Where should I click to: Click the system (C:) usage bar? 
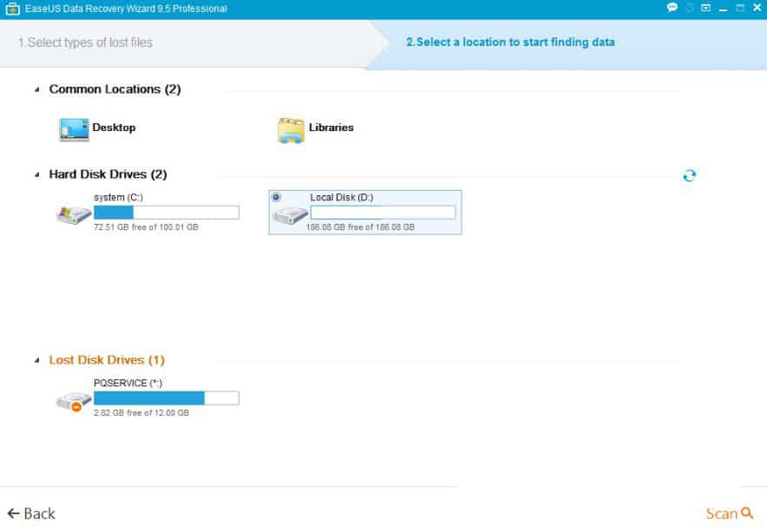pos(167,212)
